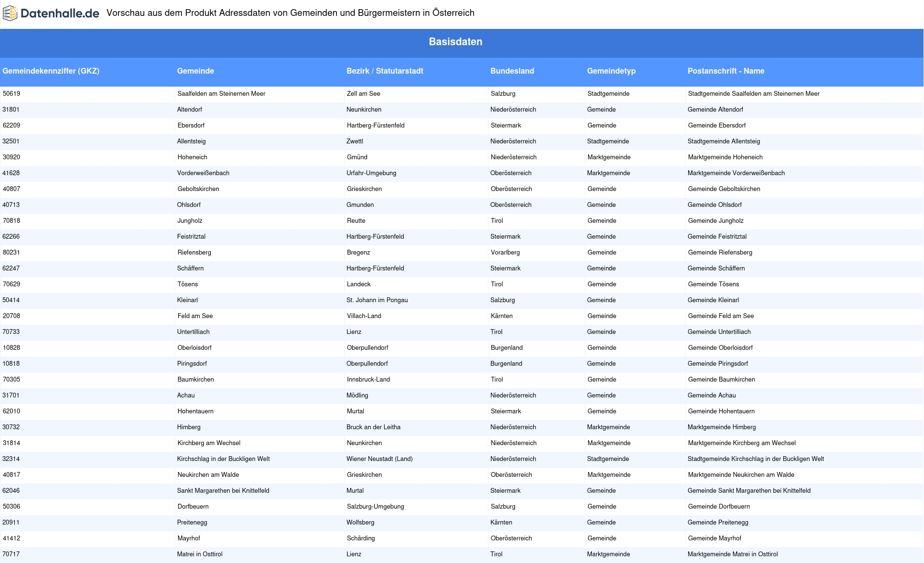Click Gemeinde Piringsdorf postal name cell
The image size is (924, 563).
804,364
